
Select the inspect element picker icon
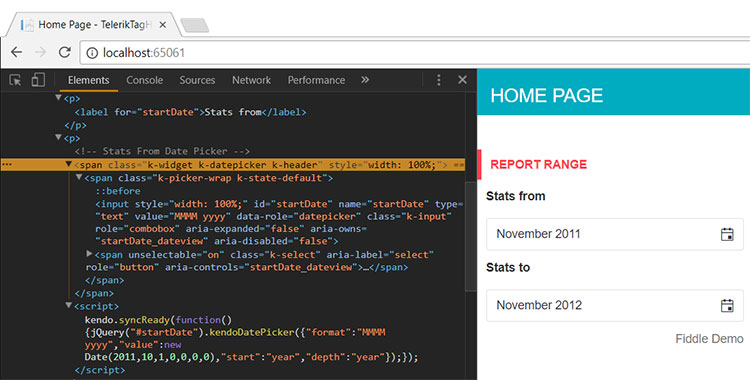[x=15, y=80]
